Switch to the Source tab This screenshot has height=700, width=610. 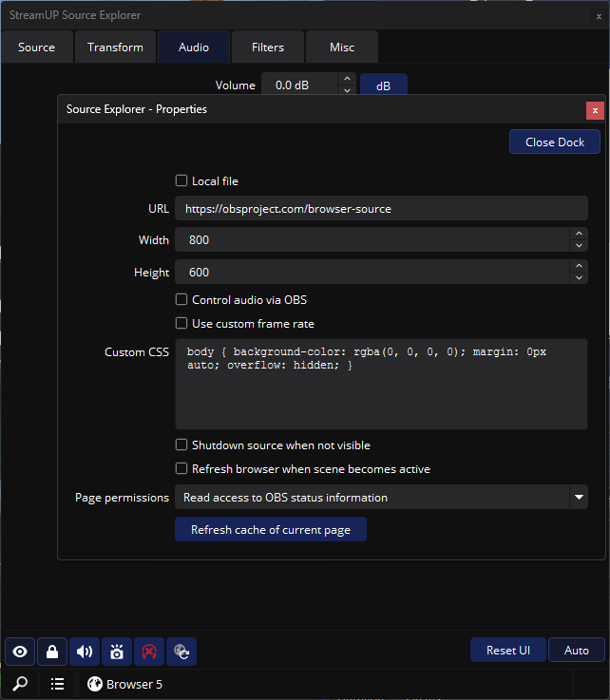37,47
